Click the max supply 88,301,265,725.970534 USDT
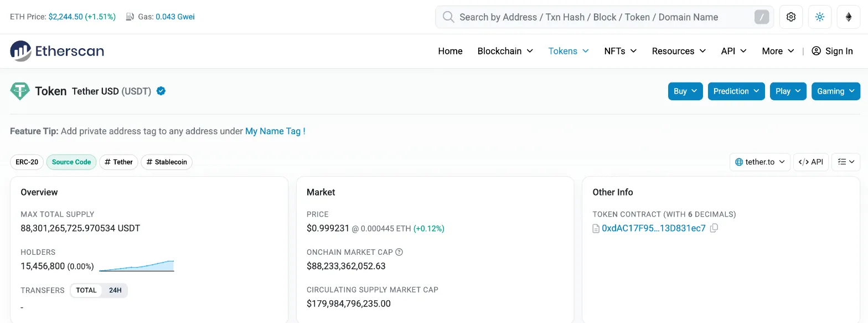 pyautogui.click(x=80, y=228)
